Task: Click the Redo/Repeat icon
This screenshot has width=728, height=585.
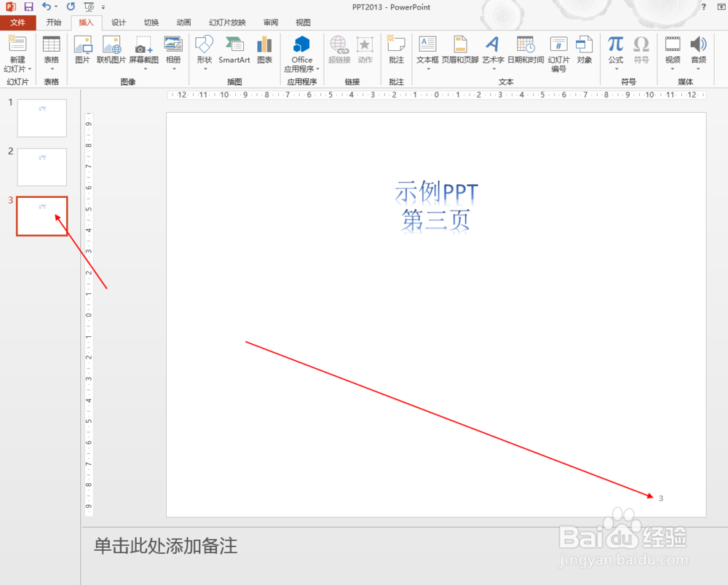Action: click(71, 7)
